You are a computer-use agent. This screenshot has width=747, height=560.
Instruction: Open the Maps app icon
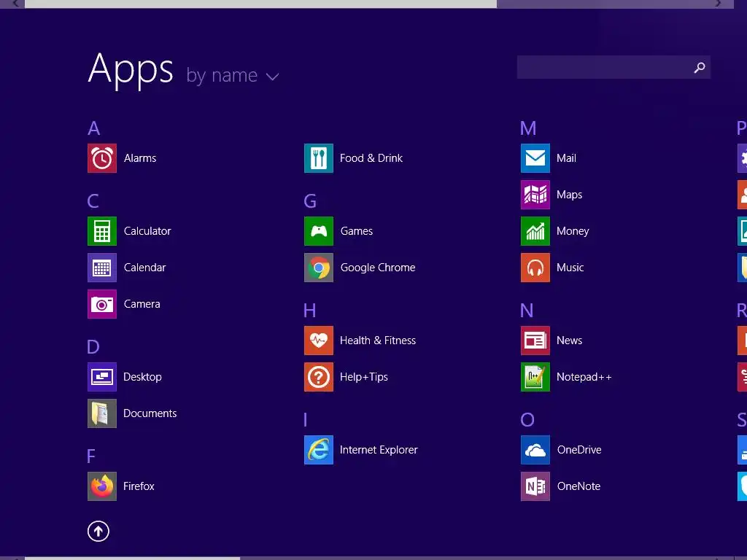pyautogui.click(x=535, y=194)
